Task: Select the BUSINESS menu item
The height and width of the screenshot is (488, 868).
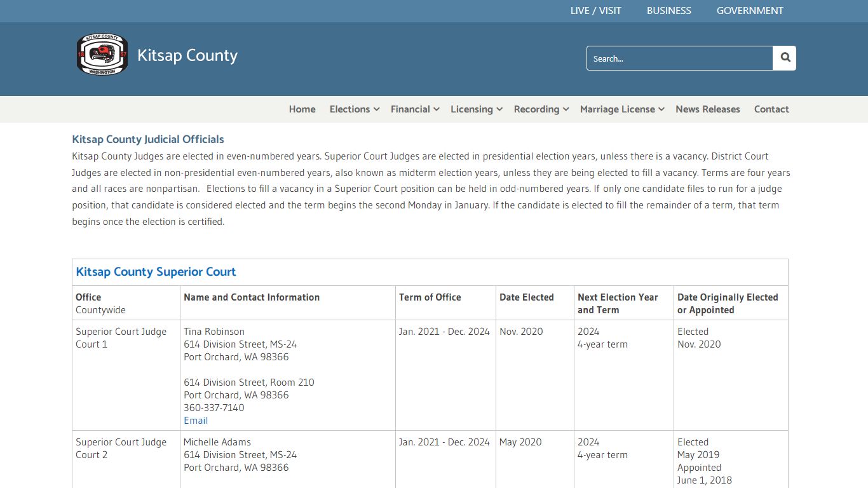Action: point(668,11)
